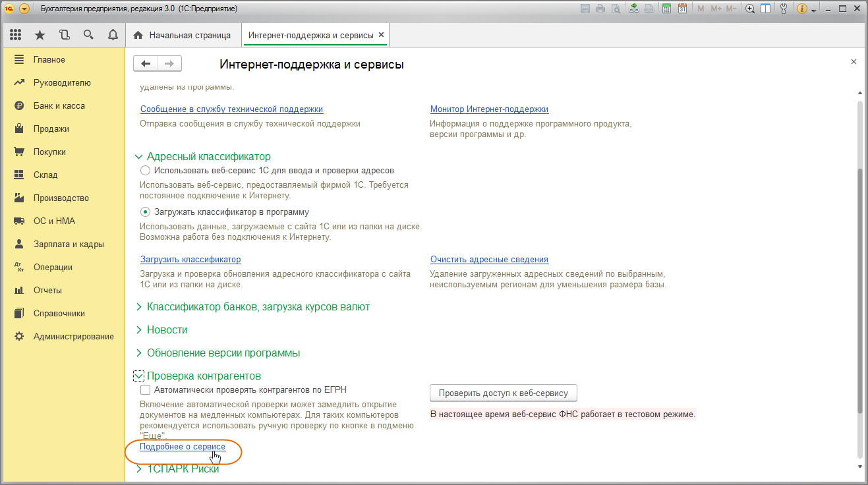Image resolution: width=868 pixels, height=485 pixels.
Task: Click the M+ memory button
Action: (x=715, y=9)
